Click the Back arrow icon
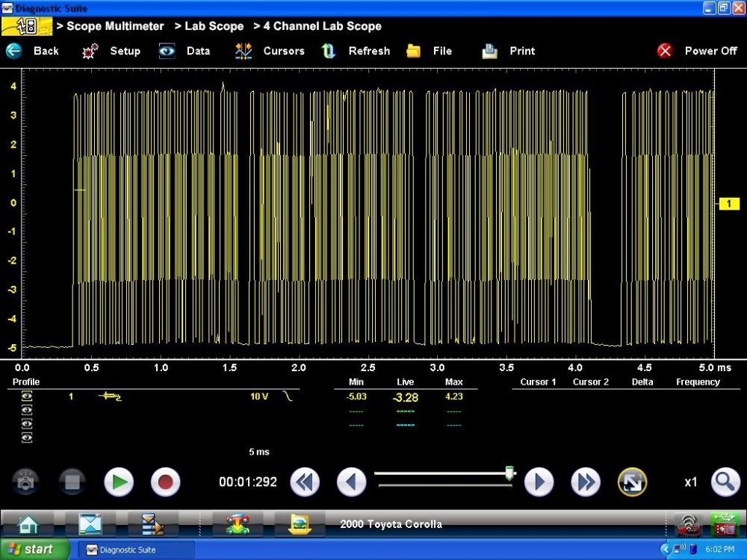 (x=14, y=51)
